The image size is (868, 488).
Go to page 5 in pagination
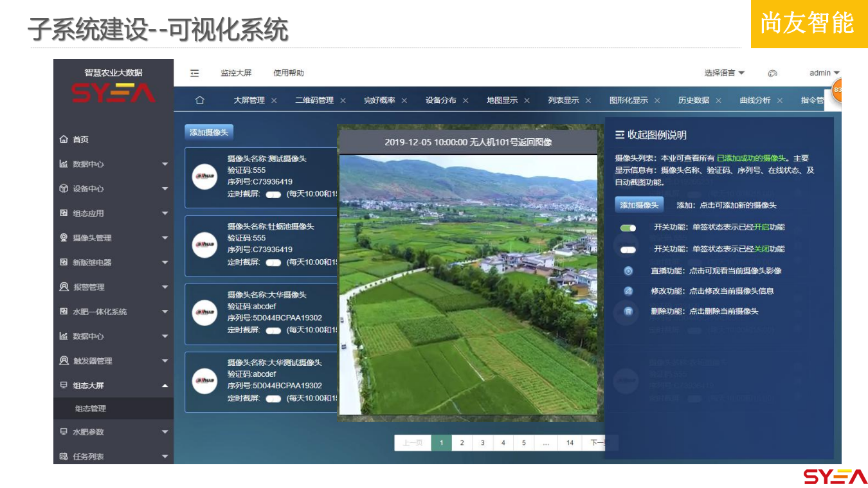523,443
